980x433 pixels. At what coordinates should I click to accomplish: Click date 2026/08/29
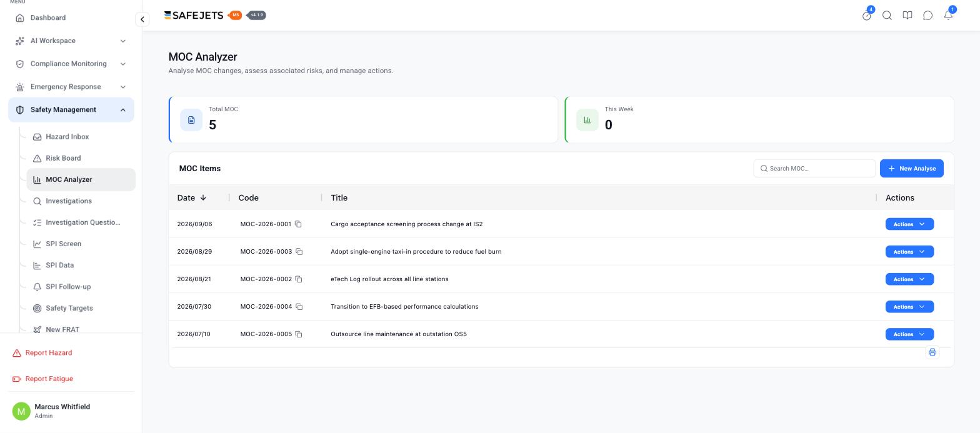(x=194, y=252)
